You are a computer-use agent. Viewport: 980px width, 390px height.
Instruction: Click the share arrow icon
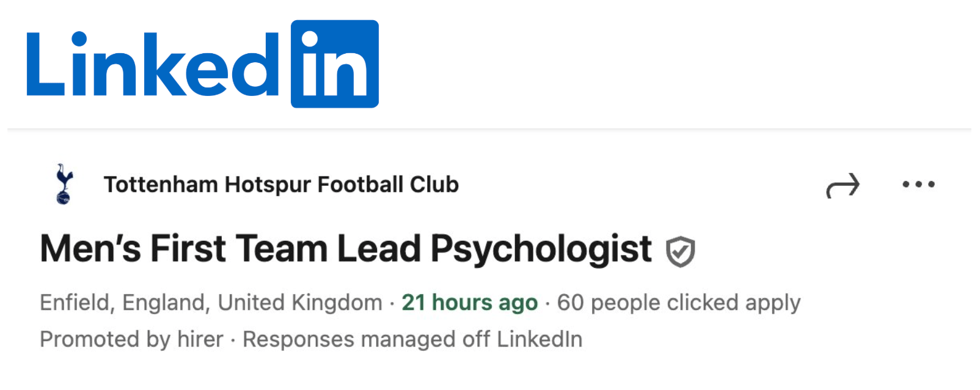(843, 185)
